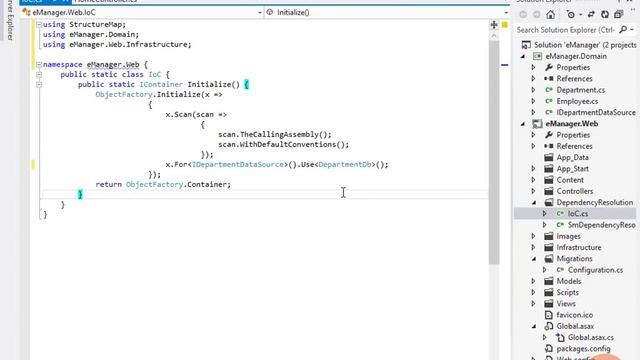The height and width of the screenshot is (360, 640).
Task: Select the packages.config file
Action: (583, 349)
